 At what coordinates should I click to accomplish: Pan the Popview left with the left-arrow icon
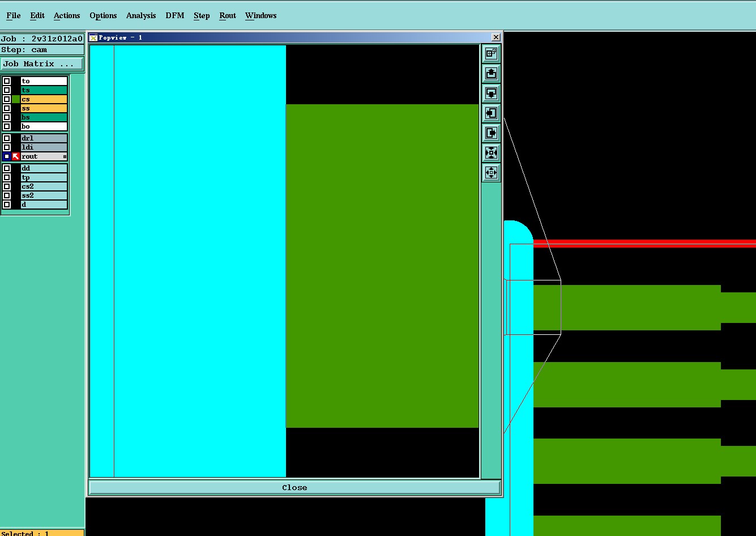coord(491,113)
